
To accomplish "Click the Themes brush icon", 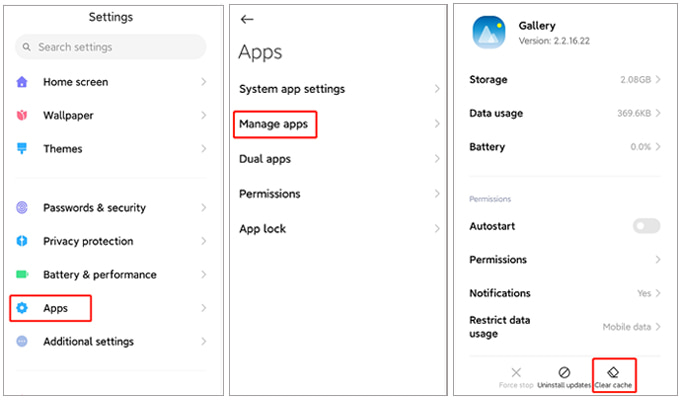I will [22, 149].
